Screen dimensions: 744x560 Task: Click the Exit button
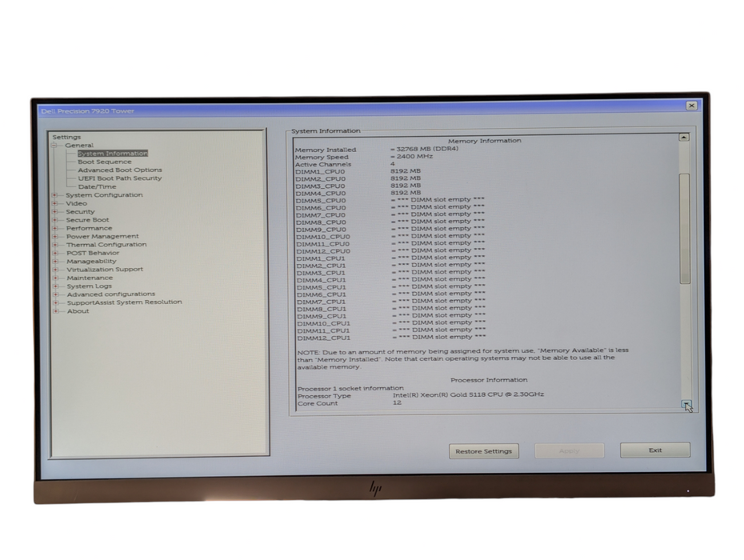[x=654, y=450]
